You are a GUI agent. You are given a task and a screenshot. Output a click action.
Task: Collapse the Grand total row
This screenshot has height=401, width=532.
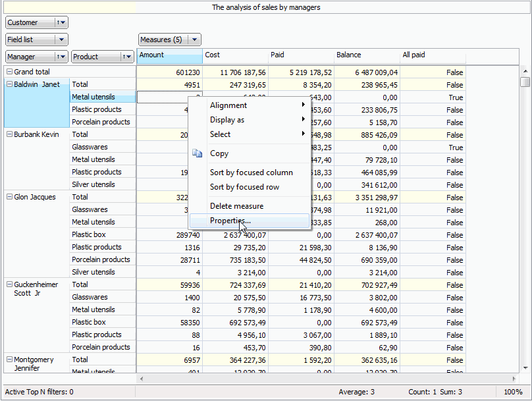point(9,72)
